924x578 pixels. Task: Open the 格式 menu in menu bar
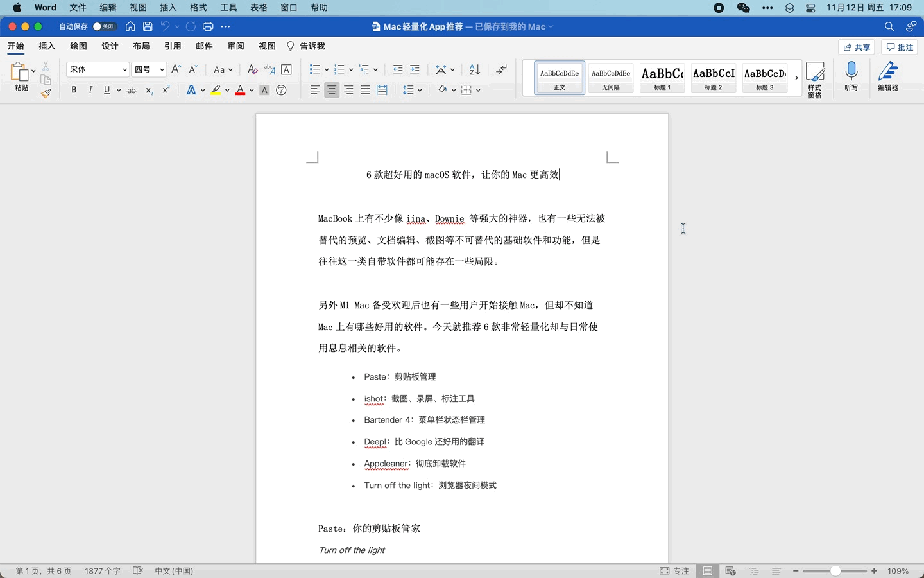pyautogui.click(x=198, y=8)
